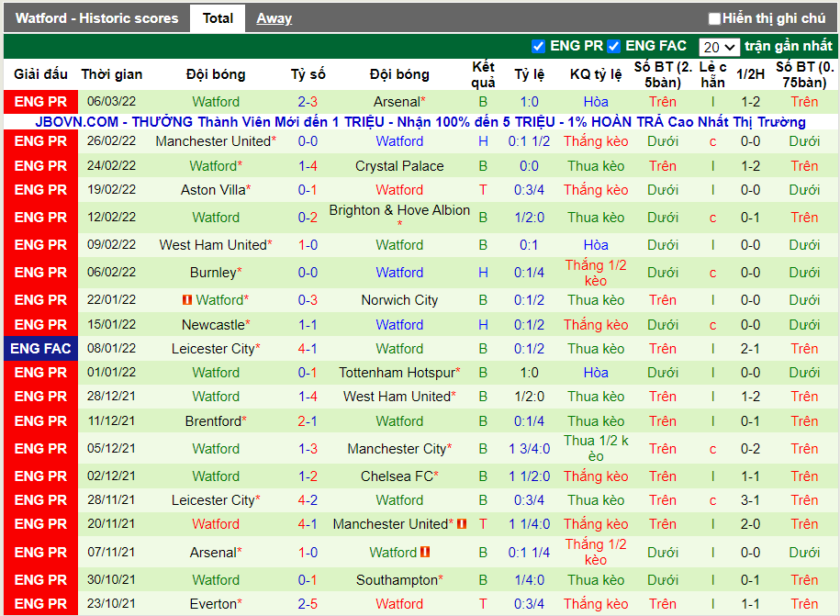Click the Kết quả column header

click(483, 74)
